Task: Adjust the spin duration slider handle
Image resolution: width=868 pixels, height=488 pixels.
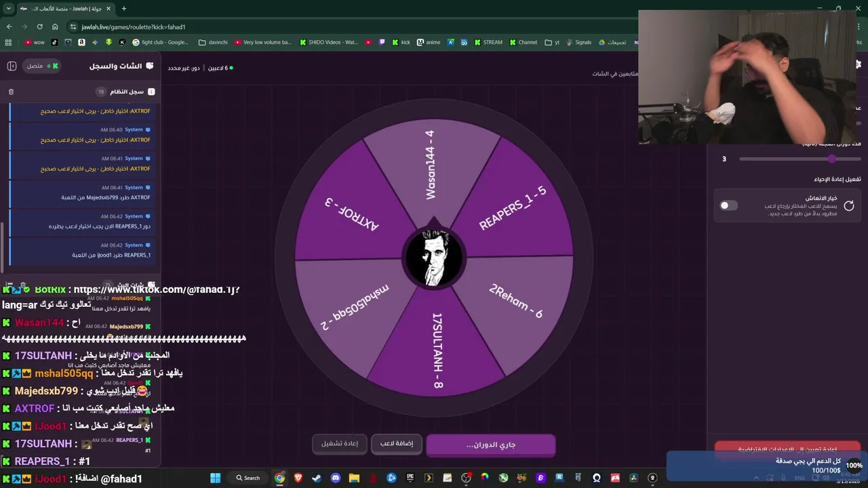Action: [832, 159]
